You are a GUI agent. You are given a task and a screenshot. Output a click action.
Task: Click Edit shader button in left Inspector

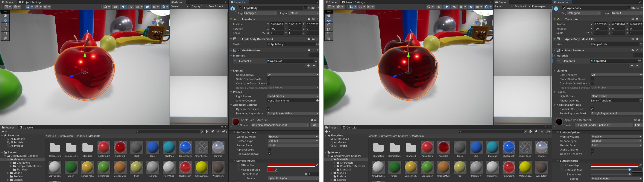(315, 125)
